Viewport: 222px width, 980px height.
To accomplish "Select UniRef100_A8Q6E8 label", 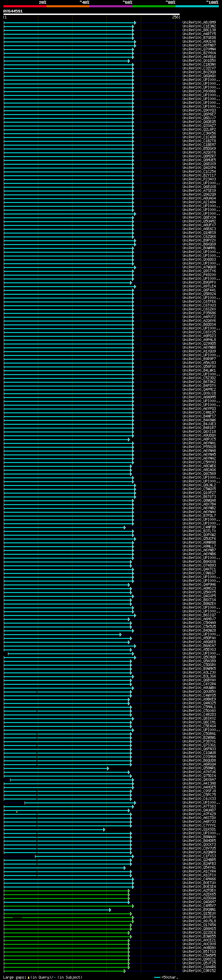I will pyautogui.click(x=199, y=642).
